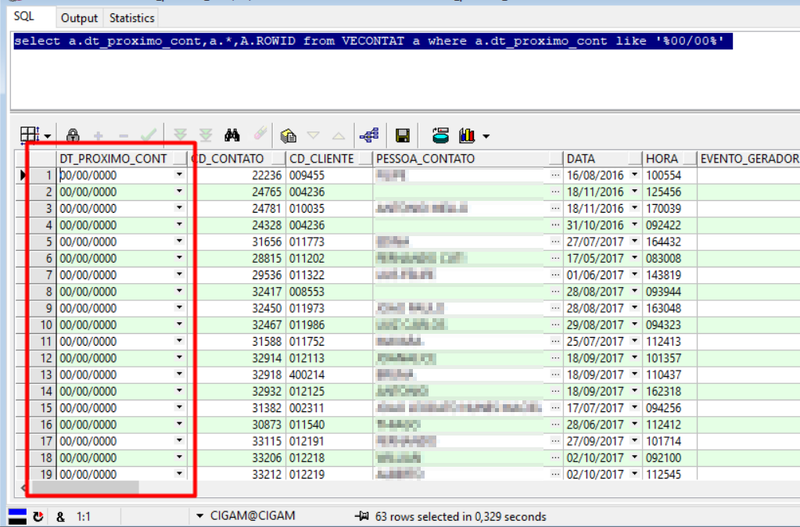The height and width of the screenshot is (527, 800).
Task: Open date dropdown for row 5 DT_PROXIMO_CONT
Action: coord(179,241)
